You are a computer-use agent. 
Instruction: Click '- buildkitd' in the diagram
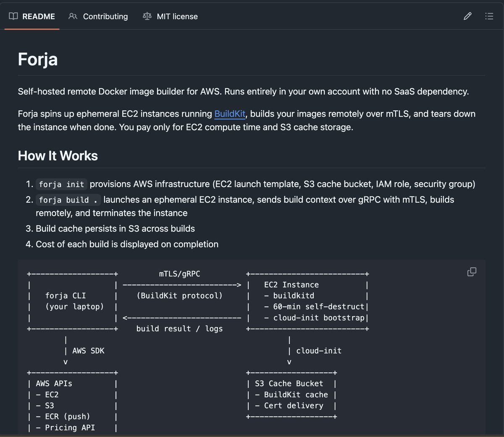[x=289, y=296]
